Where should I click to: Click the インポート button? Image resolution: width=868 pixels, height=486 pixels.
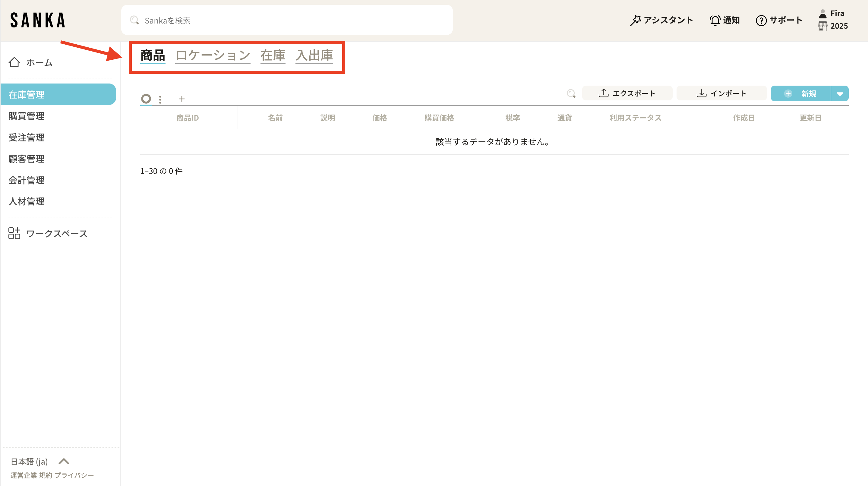(721, 93)
